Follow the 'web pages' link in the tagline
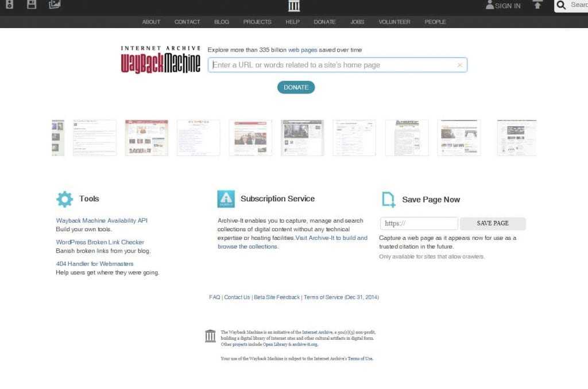The image size is (588, 389). tap(302, 50)
